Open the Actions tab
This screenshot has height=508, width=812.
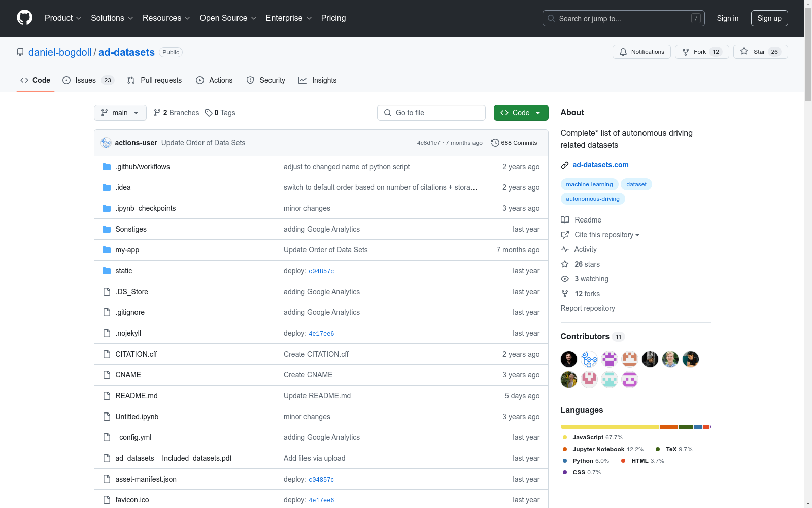pos(214,80)
